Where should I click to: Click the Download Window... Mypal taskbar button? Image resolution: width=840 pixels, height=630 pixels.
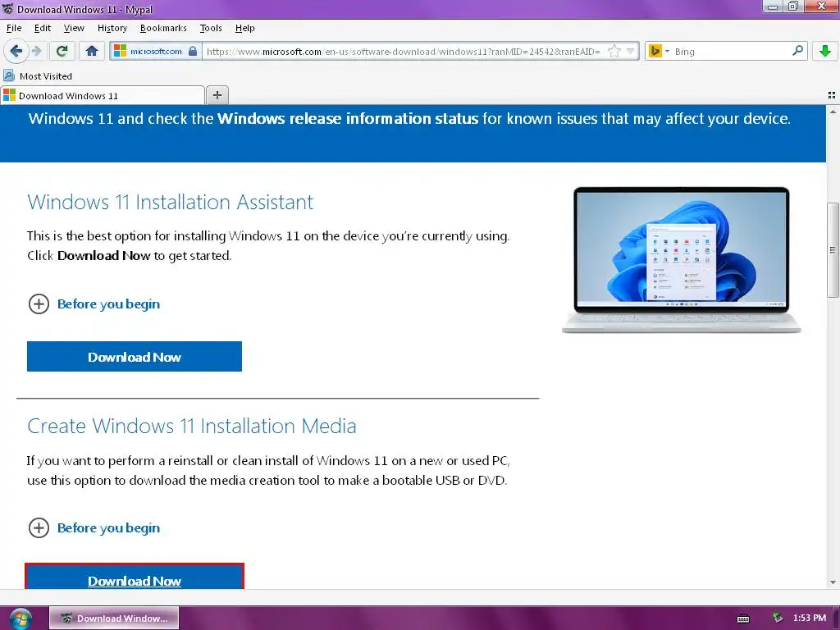pos(114,619)
